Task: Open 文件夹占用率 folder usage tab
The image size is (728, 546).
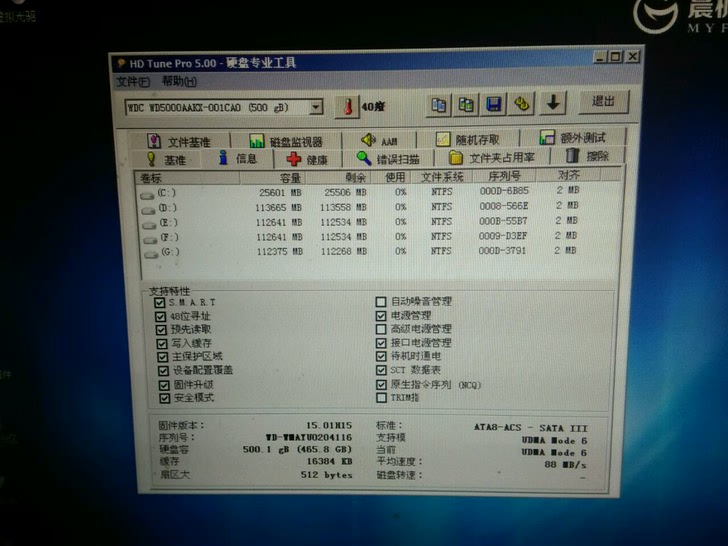Action: pos(492,158)
